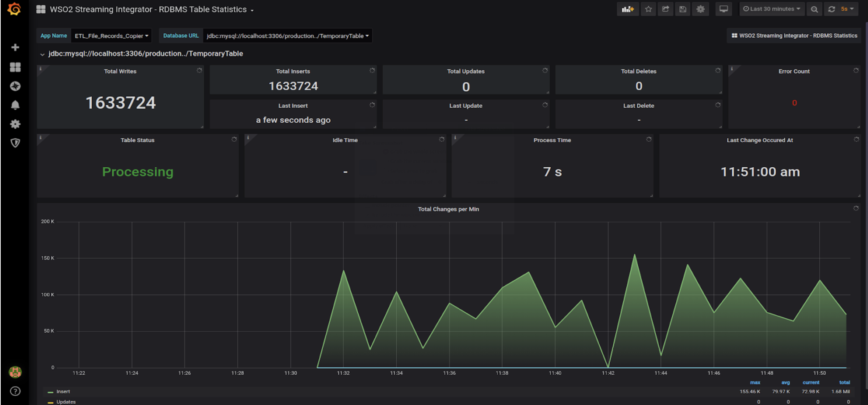
Task: Open the Database URL dropdown
Action: point(288,36)
